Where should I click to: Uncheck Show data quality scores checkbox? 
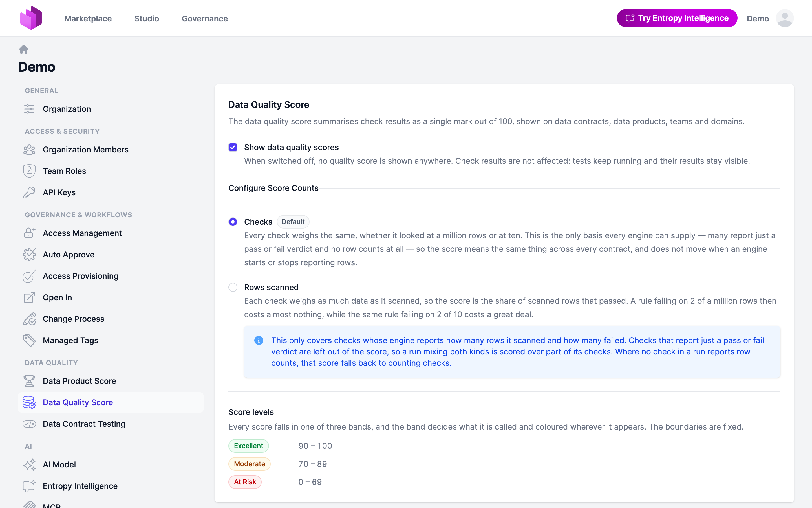[233, 148]
